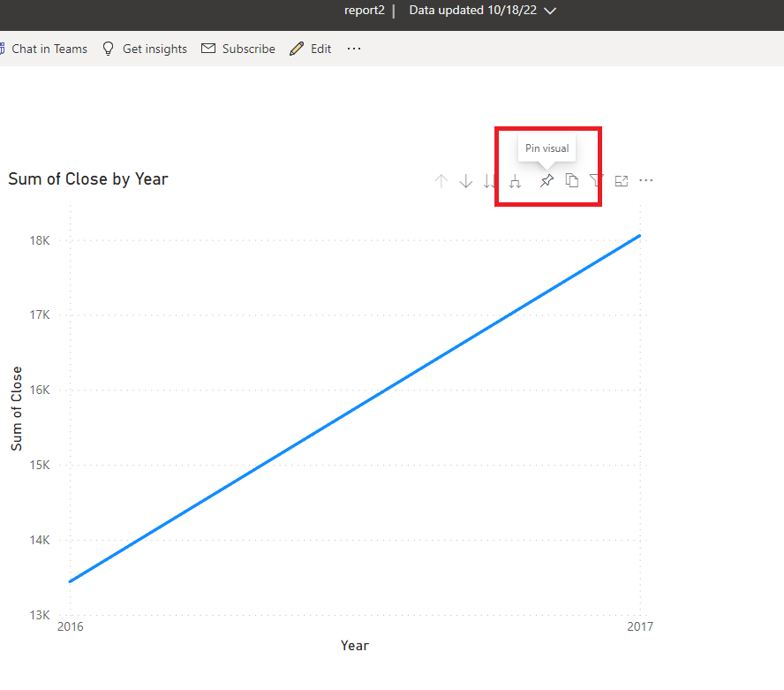Click Sum of Close axis title

point(17,408)
